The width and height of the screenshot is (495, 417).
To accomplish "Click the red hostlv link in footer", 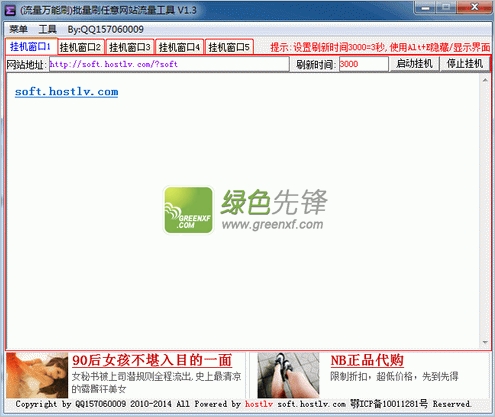I will point(259,404).
